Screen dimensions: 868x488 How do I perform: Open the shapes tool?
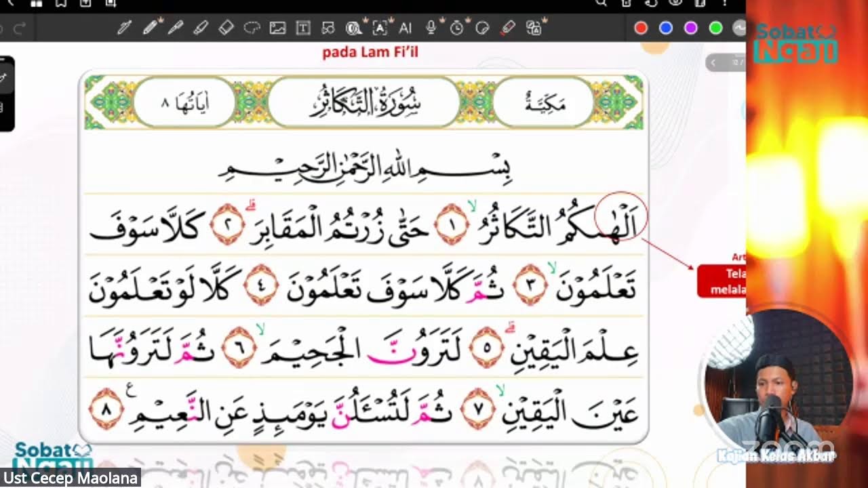328,28
